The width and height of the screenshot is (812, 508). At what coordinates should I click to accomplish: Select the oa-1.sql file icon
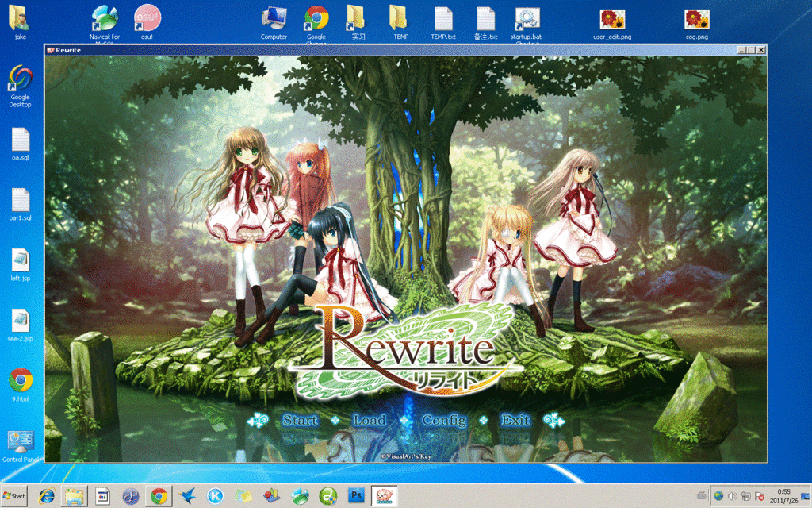[20, 204]
